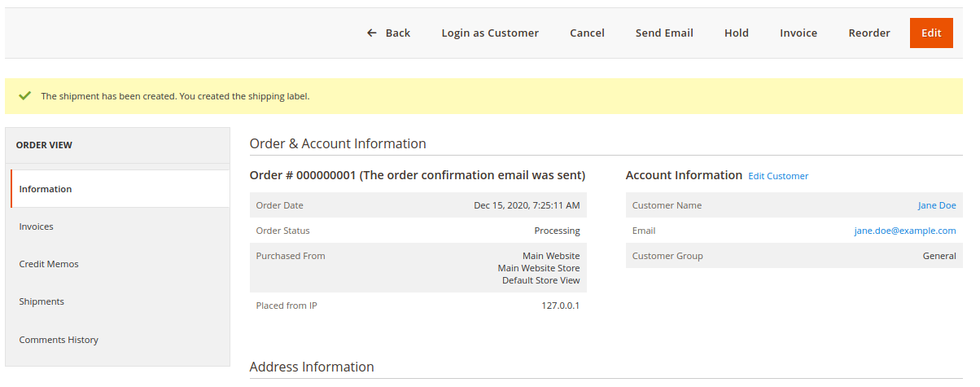This screenshot has width=980, height=387.
Task: Click the Address Information section heading
Action: click(312, 367)
